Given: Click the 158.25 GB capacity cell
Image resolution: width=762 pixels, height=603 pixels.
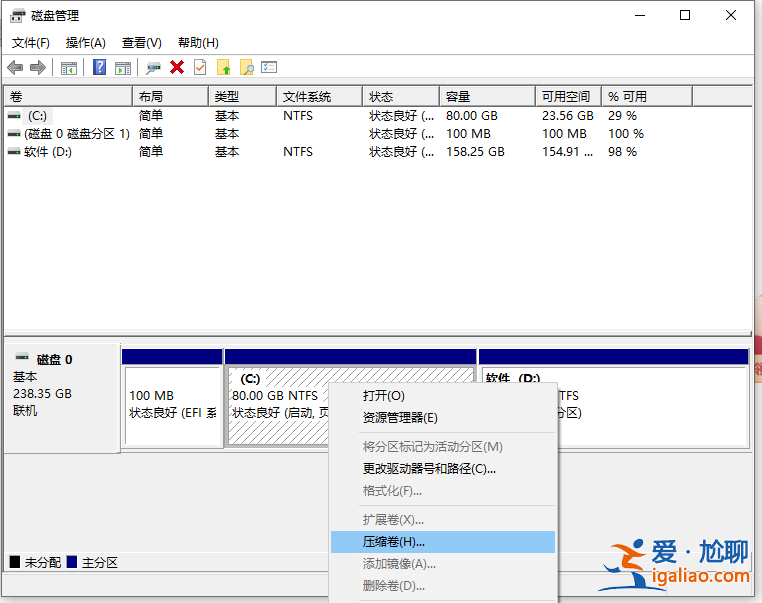Looking at the screenshot, I should (475, 152).
